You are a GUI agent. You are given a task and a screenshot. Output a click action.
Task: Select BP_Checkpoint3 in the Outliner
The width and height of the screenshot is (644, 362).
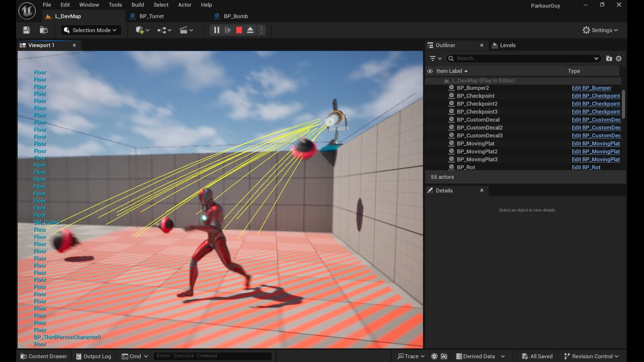click(477, 112)
